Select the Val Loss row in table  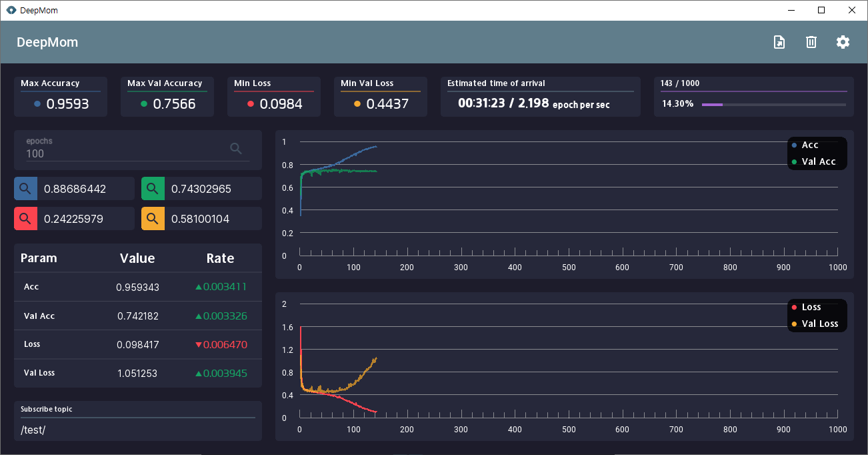(x=138, y=373)
